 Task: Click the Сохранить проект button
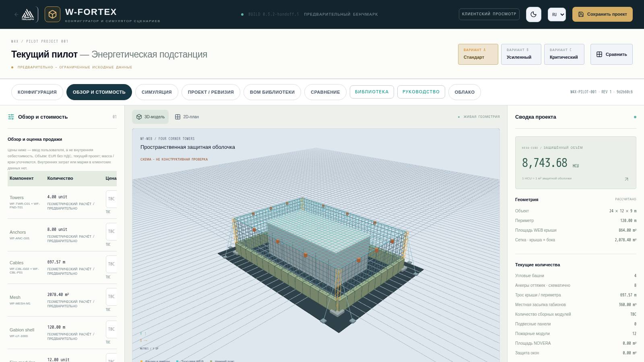coord(602,14)
